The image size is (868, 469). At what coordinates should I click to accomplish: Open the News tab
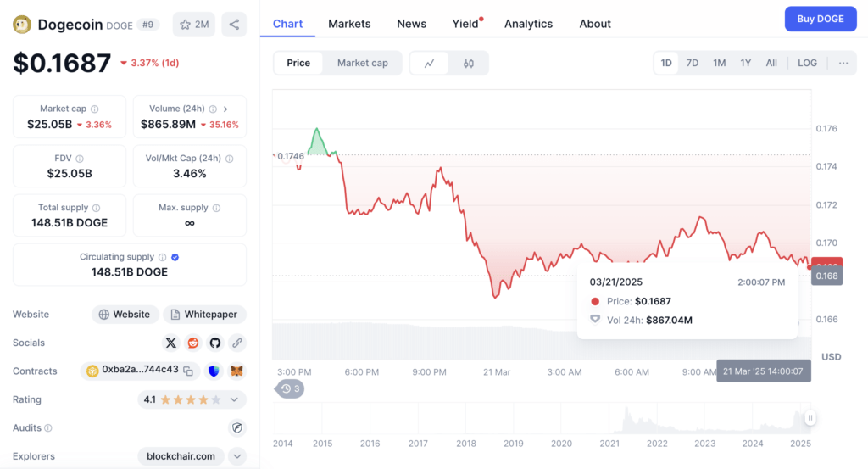pyautogui.click(x=411, y=24)
